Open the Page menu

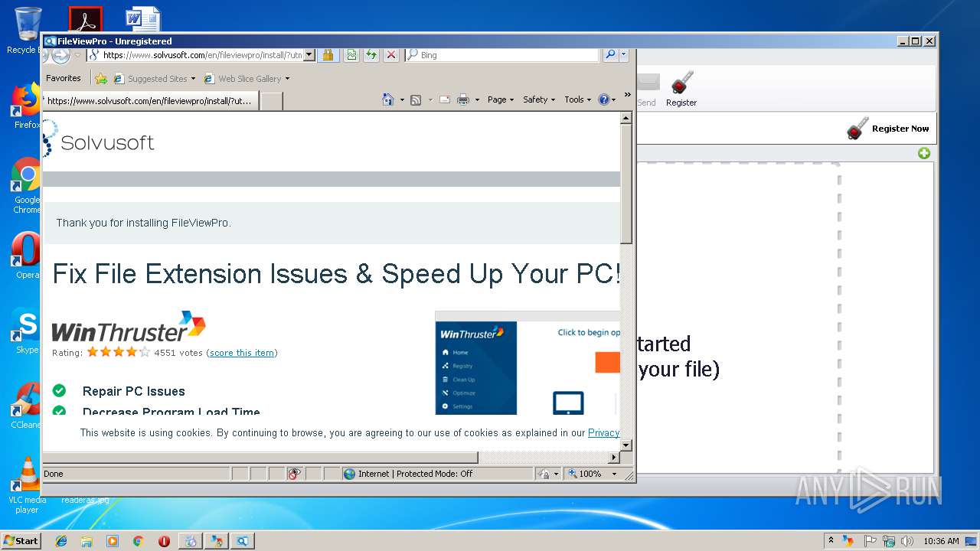(x=501, y=99)
